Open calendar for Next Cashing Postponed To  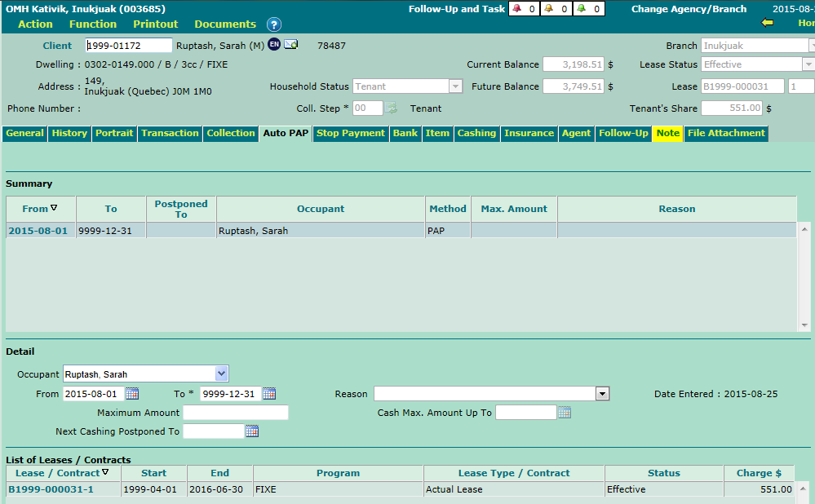coord(252,431)
